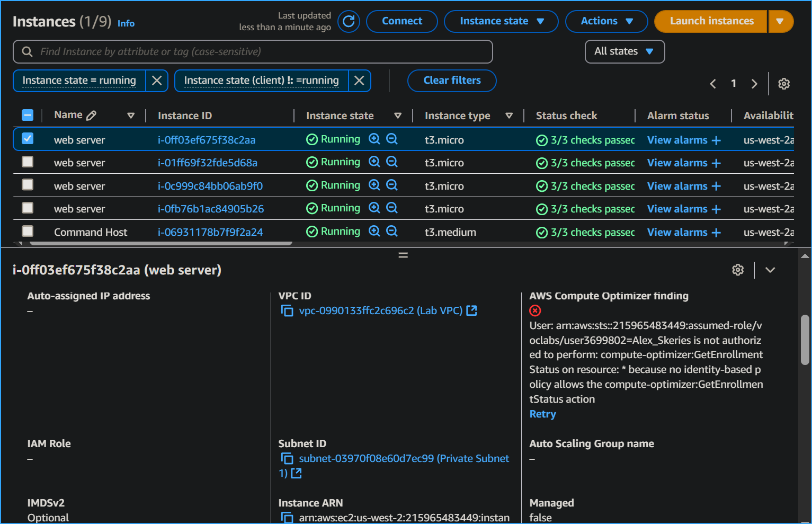Open the Instance state dropdown menu
Screen dimensions: 812x524
[x=501, y=21]
